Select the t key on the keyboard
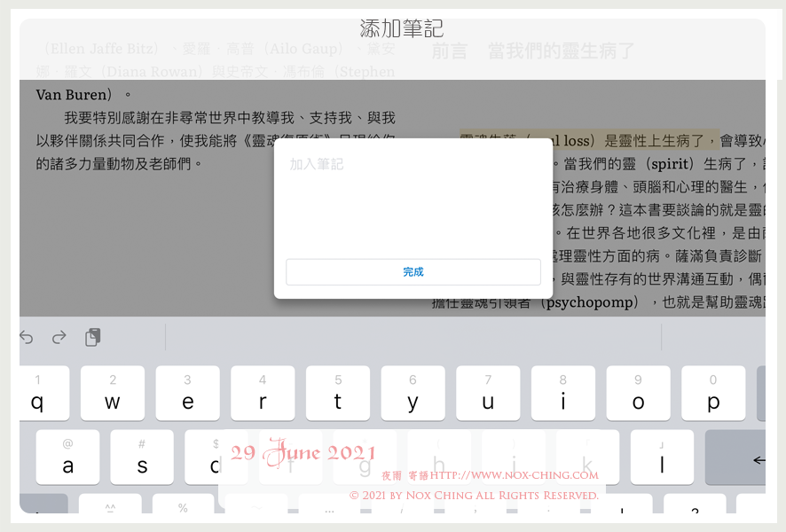This screenshot has width=786, height=532. 338,394
